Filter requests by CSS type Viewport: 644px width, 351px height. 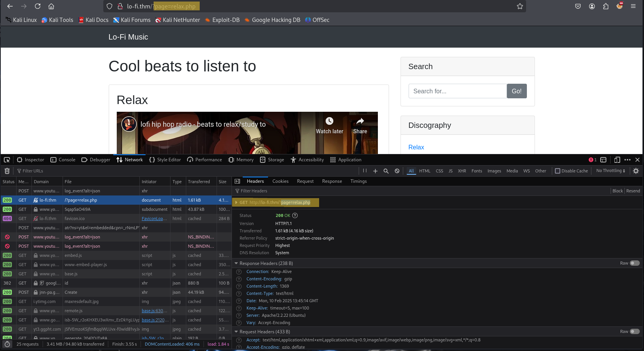coord(439,171)
